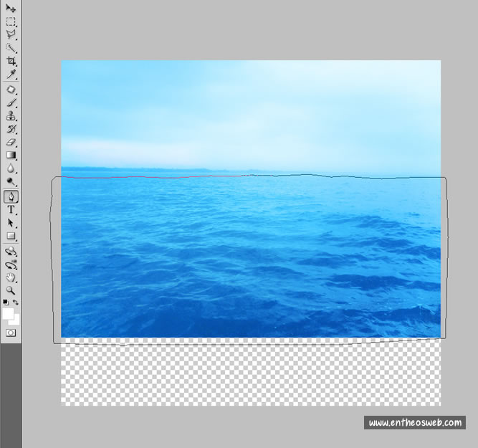Activate the Magic Wand tool
Viewport: 478px width, 448px height.
click(11, 47)
